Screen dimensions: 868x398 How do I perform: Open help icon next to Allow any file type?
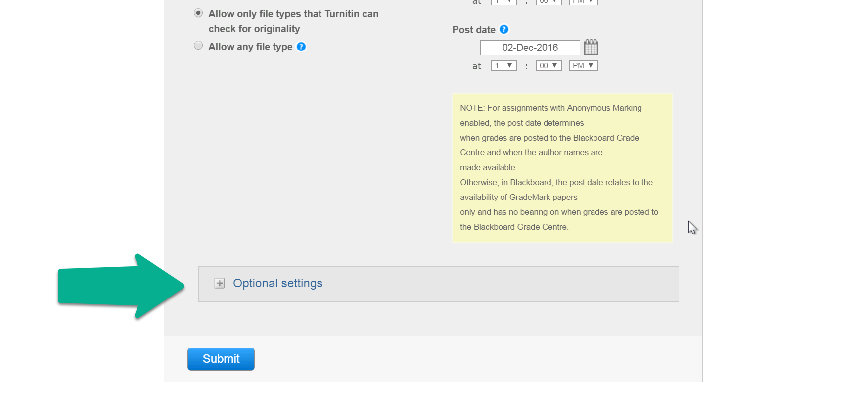[301, 47]
